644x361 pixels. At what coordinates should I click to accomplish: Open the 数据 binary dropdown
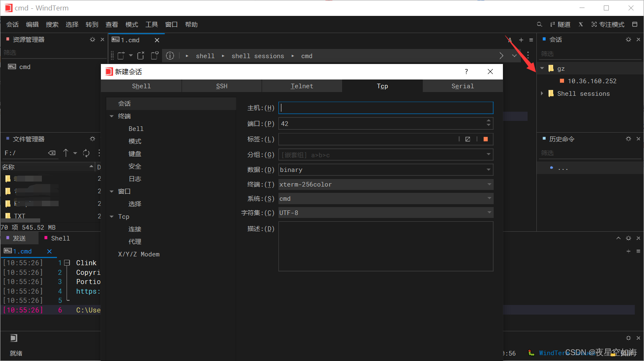click(489, 170)
